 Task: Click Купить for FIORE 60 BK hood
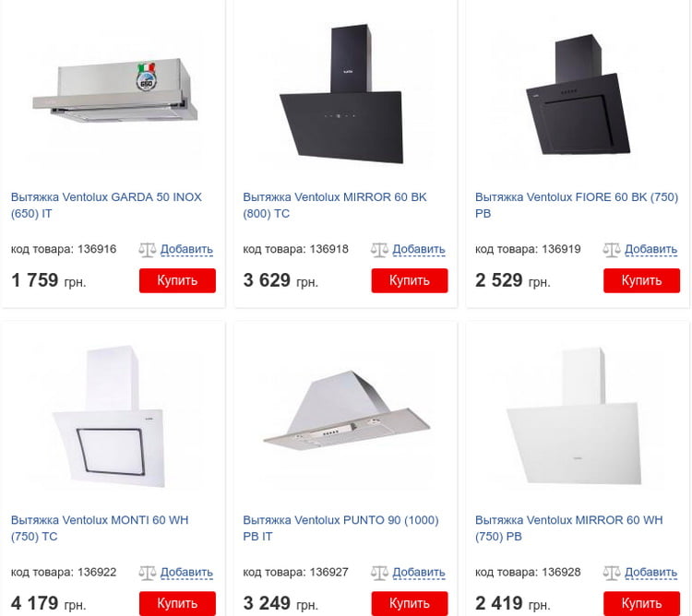tap(641, 280)
